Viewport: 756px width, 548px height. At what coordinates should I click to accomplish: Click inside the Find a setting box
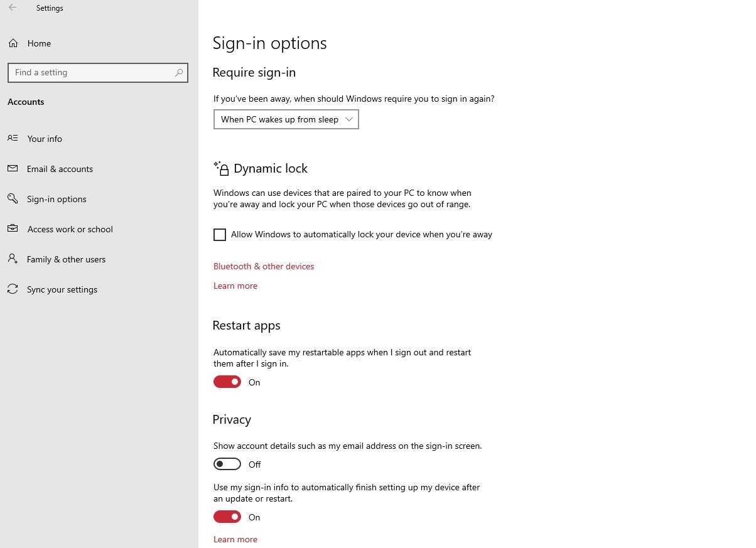[94, 73]
